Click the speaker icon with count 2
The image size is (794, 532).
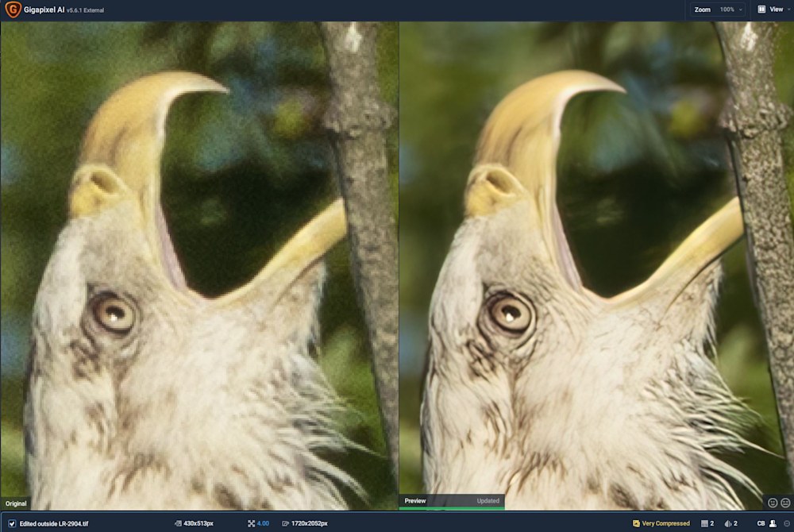point(727,523)
